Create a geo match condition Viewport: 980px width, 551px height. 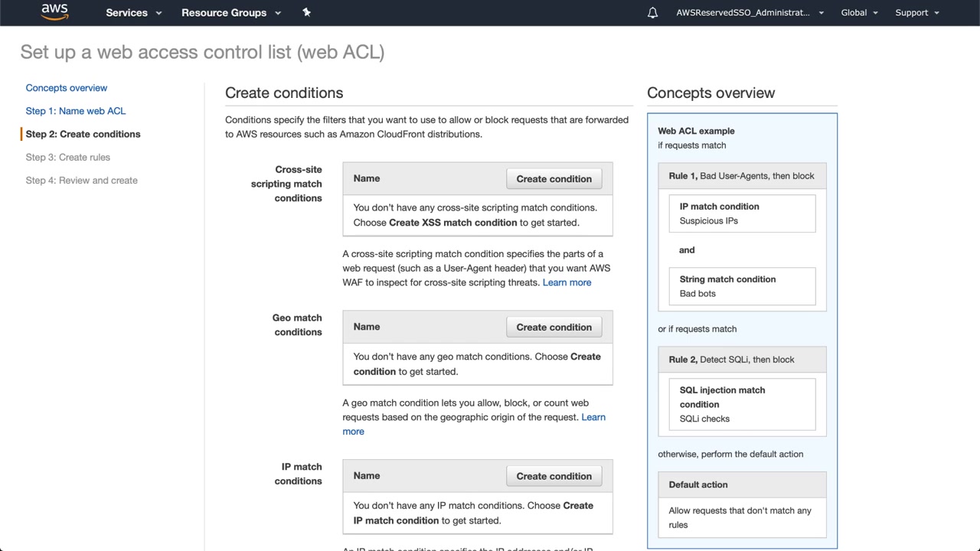(554, 328)
